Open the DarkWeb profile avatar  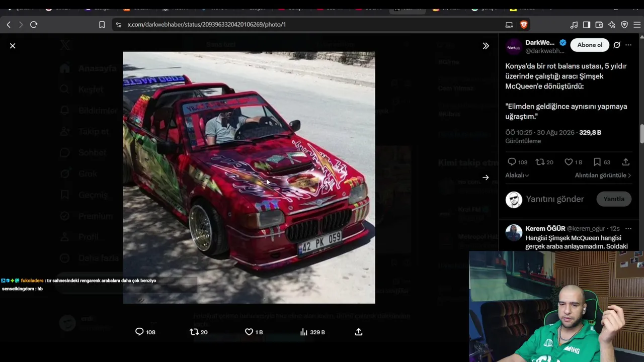pyautogui.click(x=514, y=46)
